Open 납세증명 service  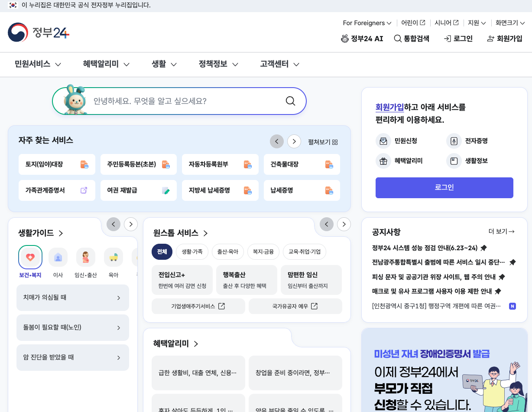click(x=302, y=190)
